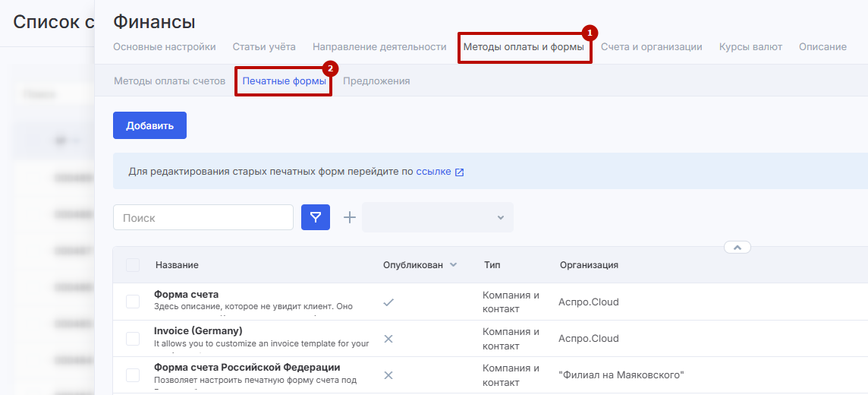Go to the Курсы валют tab
Screen dimensions: 868x395
(750, 47)
